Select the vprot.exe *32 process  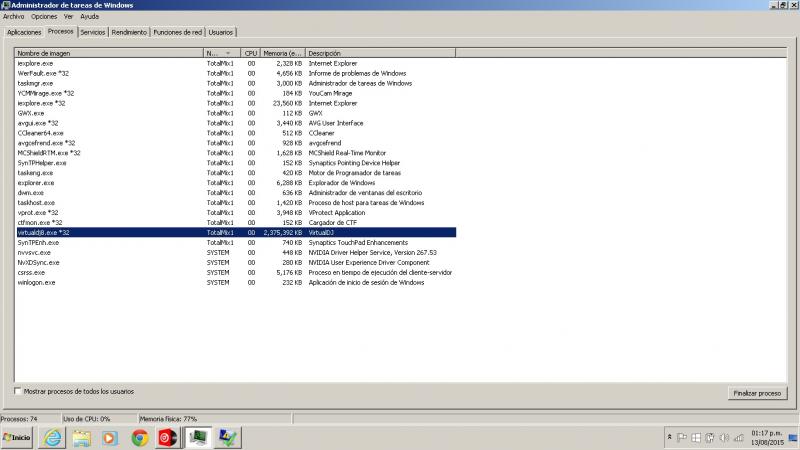pyautogui.click(x=236, y=213)
